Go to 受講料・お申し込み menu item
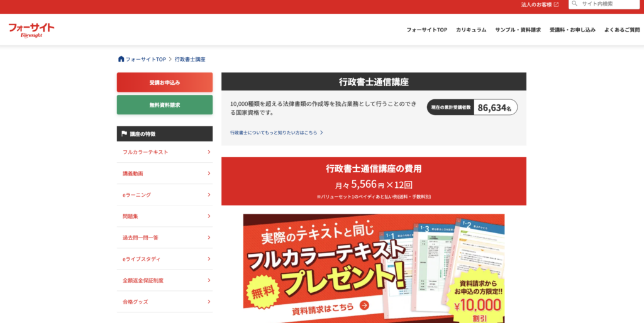This screenshot has width=644, height=323. (x=572, y=30)
